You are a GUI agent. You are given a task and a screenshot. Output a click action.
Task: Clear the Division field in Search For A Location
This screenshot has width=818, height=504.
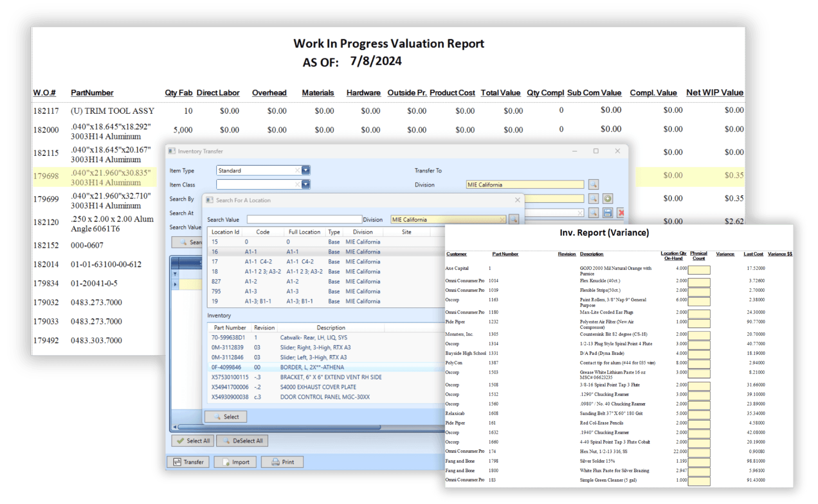502,220
